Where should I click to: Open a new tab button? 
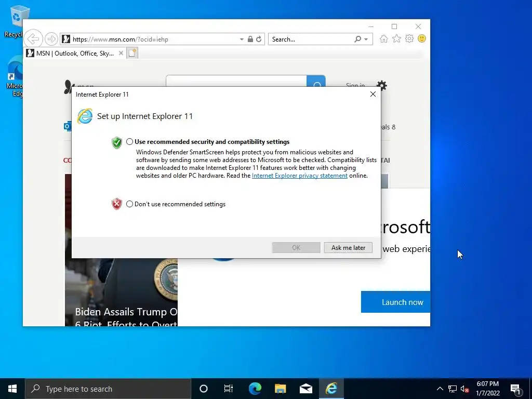(x=132, y=54)
